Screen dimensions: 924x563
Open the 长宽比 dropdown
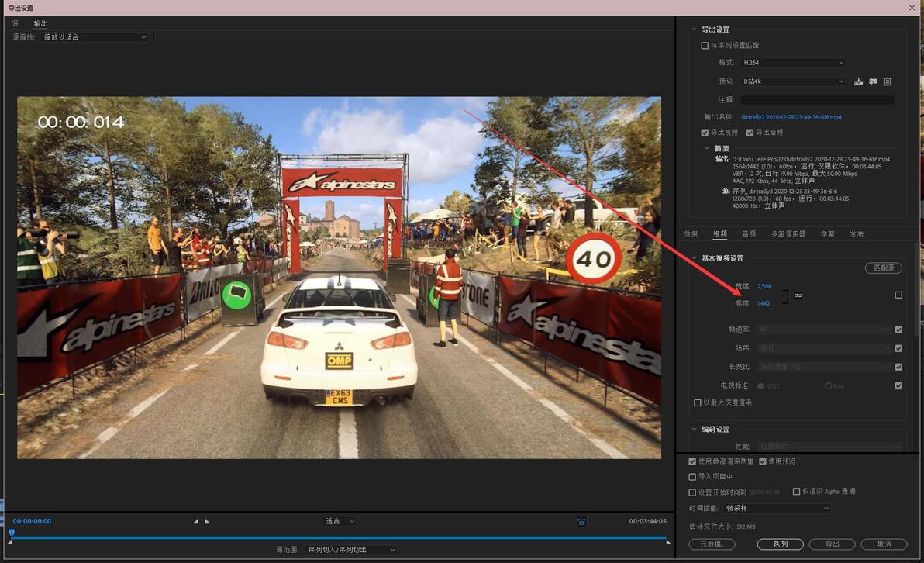(x=825, y=367)
